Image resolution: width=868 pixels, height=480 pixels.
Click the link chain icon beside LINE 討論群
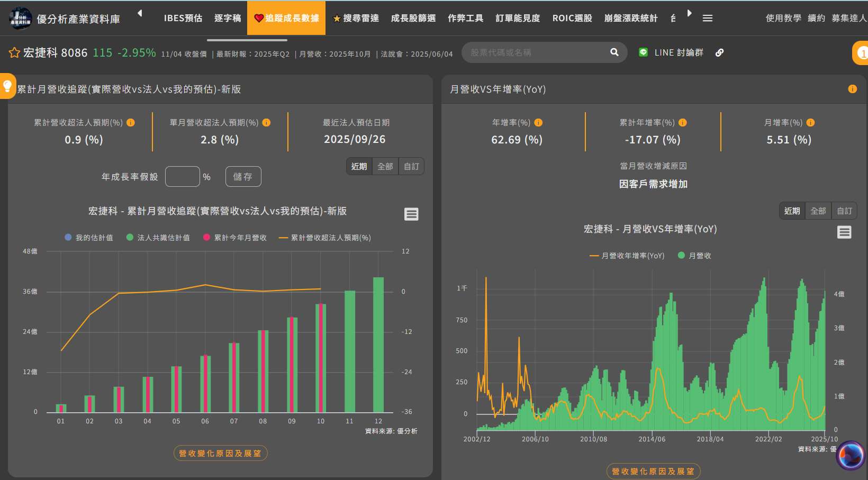coord(719,52)
